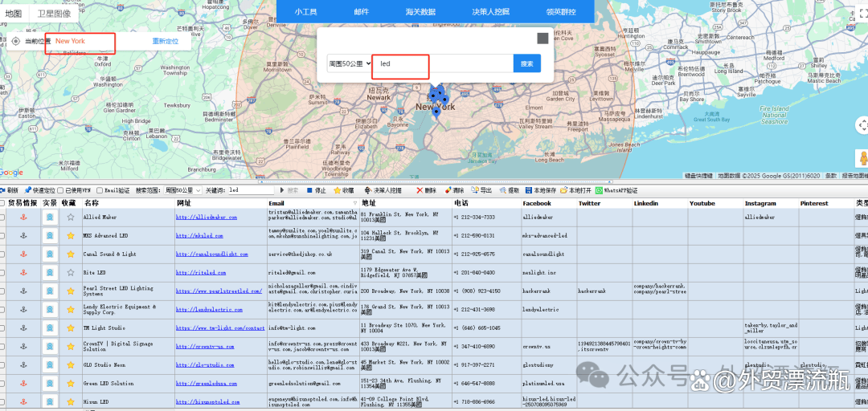Open the 邮件 menu tab
This screenshot has height=411, width=868.
click(x=362, y=11)
